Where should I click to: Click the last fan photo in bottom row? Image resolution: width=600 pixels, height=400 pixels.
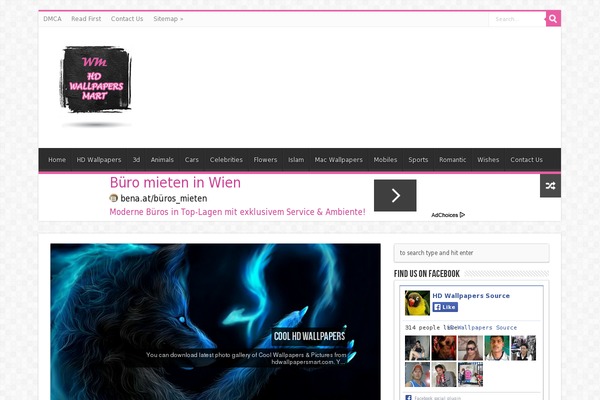470,374
